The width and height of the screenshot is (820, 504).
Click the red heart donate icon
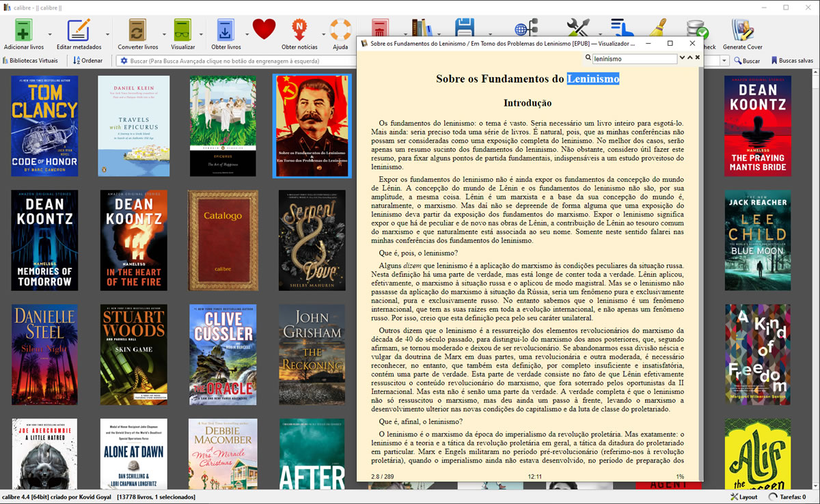[264, 30]
